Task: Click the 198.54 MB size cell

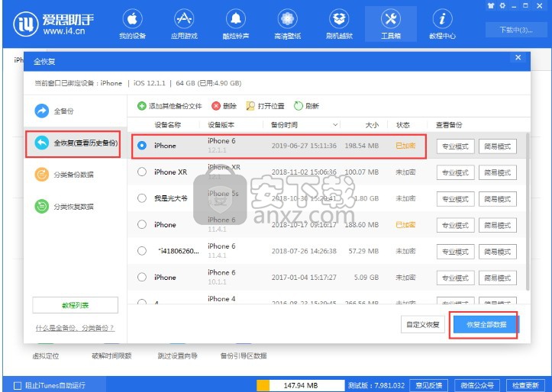Action: [x=362, y=146]
